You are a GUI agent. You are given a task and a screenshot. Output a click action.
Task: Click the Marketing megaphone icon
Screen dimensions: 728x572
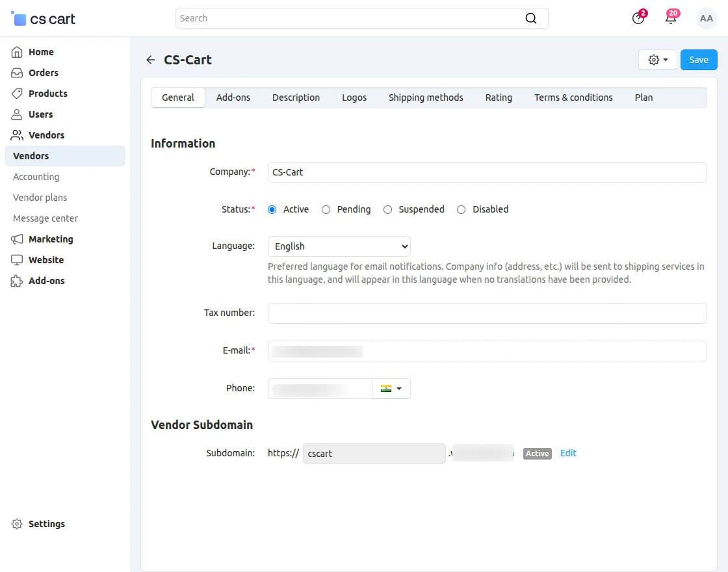tap(18, 239)
